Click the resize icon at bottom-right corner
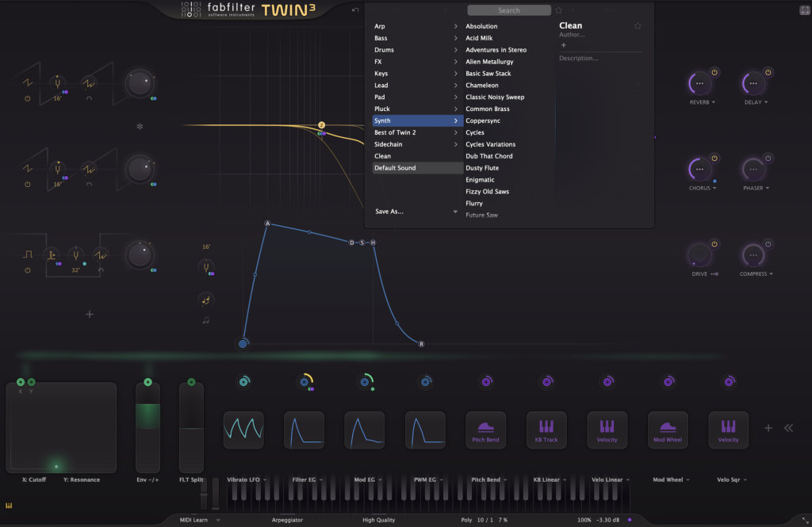This screenshot has width=812, height=527. tap(806, 521)
